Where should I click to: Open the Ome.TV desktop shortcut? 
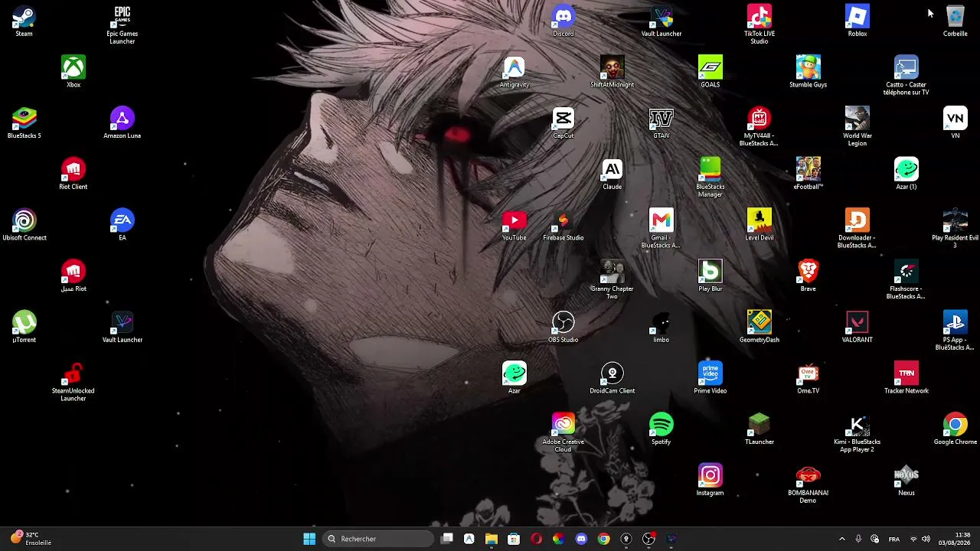[x=808, y=378]
